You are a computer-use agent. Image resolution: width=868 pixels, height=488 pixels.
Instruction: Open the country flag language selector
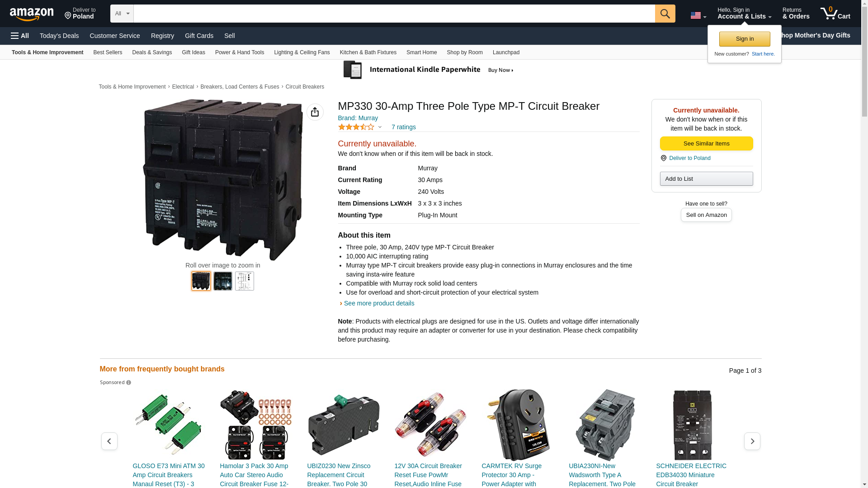click(x=698, y=15)
